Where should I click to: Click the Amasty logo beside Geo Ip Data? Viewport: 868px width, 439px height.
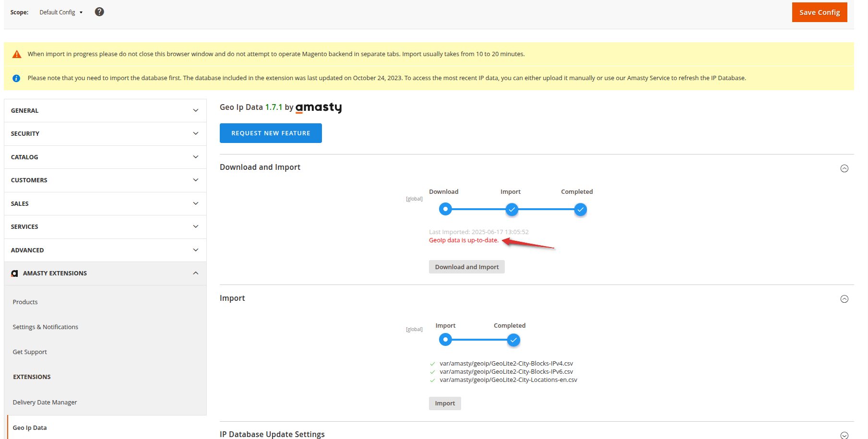coord(319,107)
